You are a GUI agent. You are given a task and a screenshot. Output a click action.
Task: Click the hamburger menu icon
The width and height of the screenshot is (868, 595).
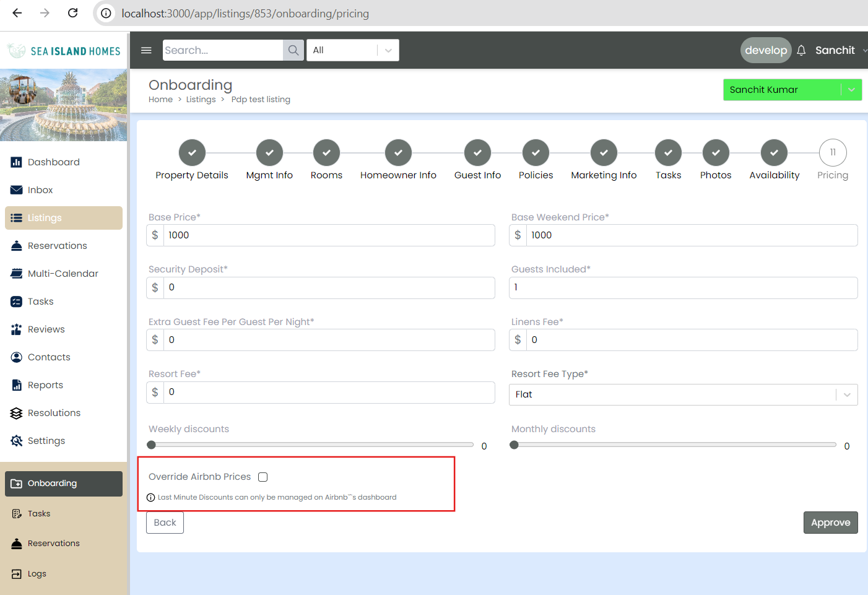point(146,50)
